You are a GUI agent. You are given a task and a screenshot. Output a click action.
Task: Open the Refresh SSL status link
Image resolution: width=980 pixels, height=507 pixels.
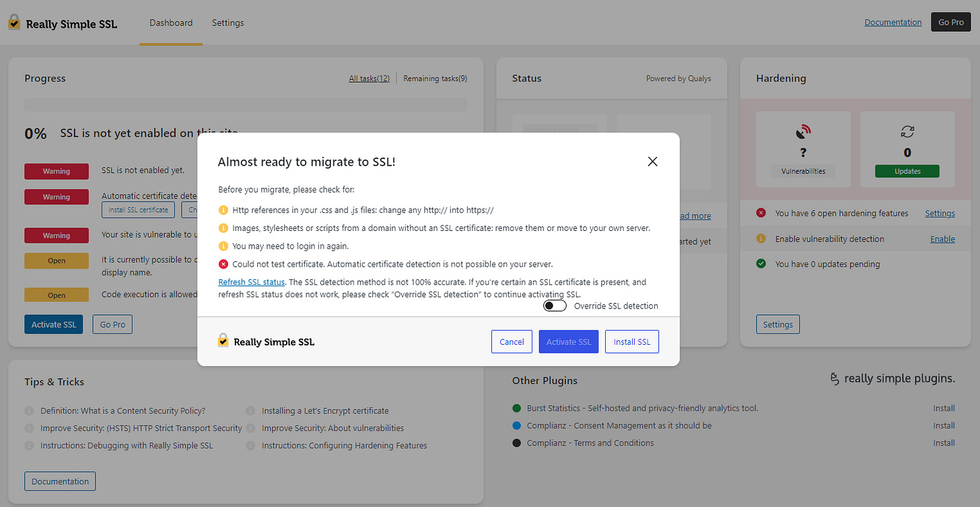coord(252,282)
